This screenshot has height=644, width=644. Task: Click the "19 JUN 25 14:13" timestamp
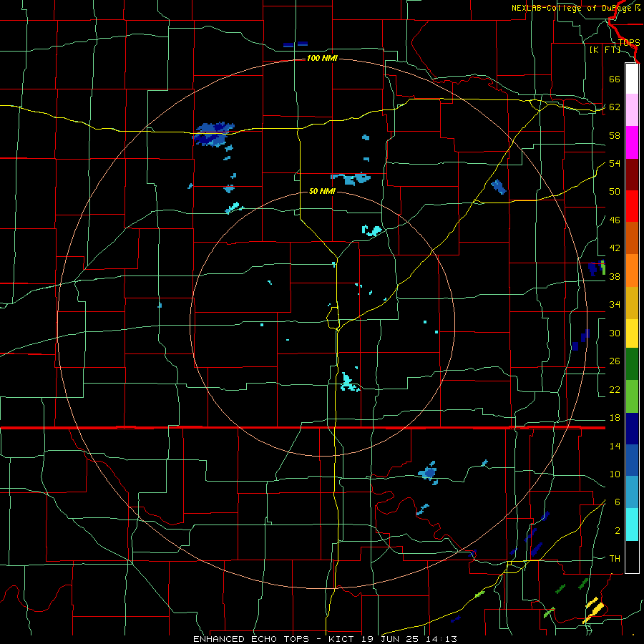click(409, 639)
